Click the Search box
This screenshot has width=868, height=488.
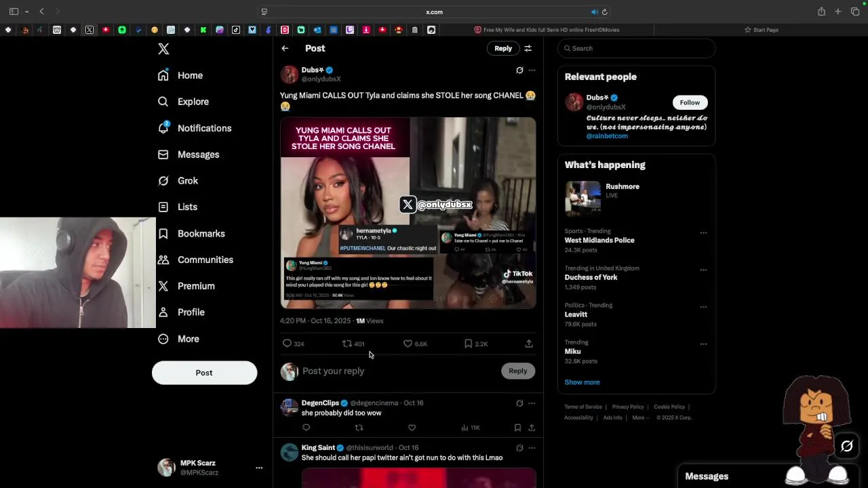(x=636, y=48)
